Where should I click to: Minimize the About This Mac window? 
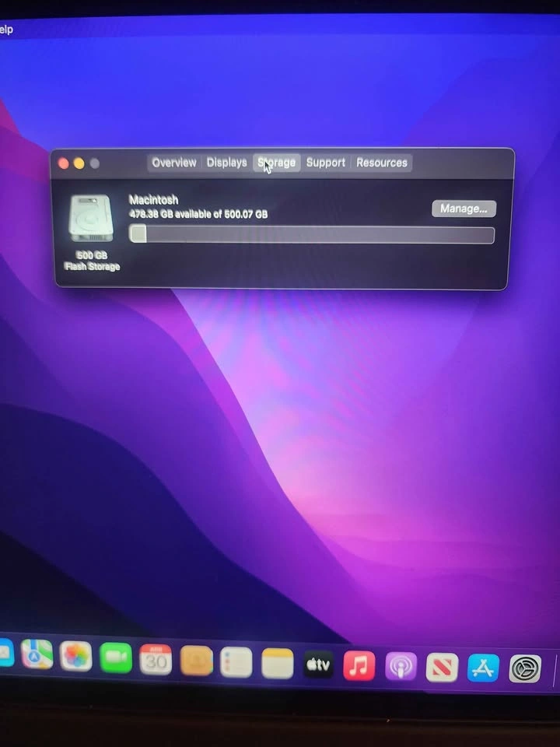(x=79, y=163)
